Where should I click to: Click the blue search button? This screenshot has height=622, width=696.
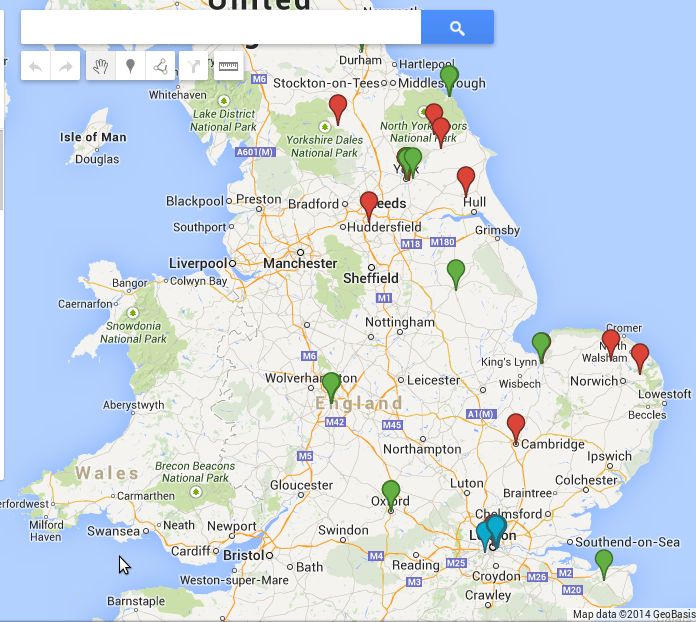(457, 27)
